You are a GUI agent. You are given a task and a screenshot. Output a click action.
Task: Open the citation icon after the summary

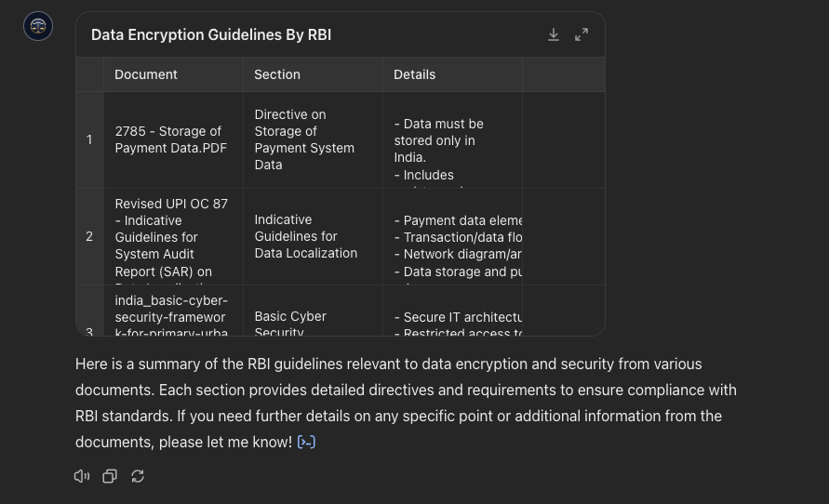pos(306,442)
